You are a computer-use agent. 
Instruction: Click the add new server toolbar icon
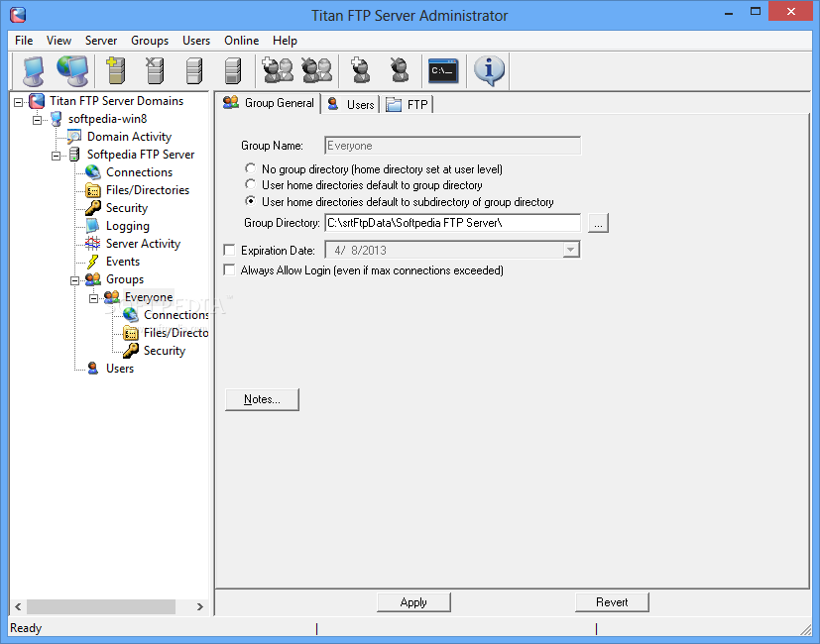(116, 70)
